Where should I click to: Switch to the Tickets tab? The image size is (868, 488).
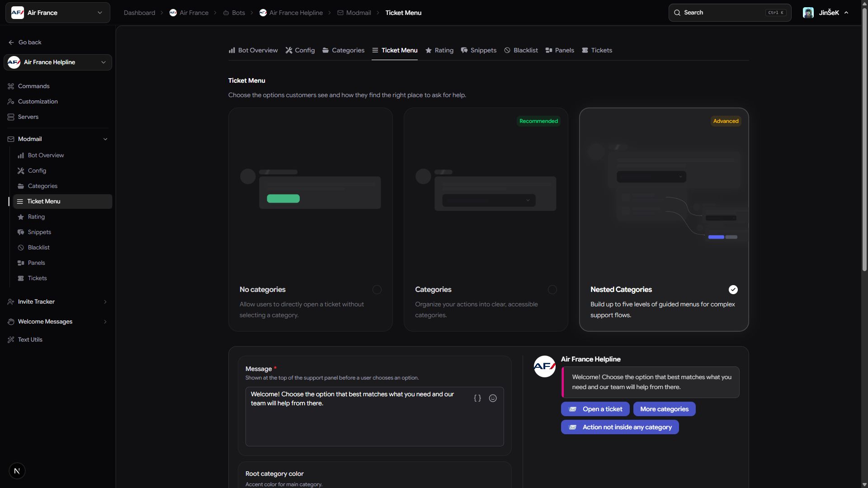(x=597, y=50)
